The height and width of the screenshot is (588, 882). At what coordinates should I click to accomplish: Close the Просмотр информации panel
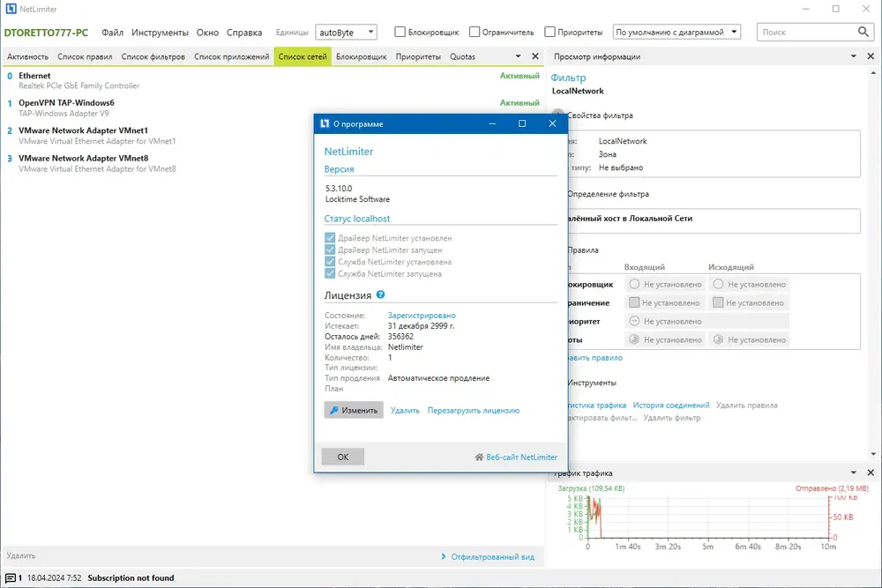point(871,56)
